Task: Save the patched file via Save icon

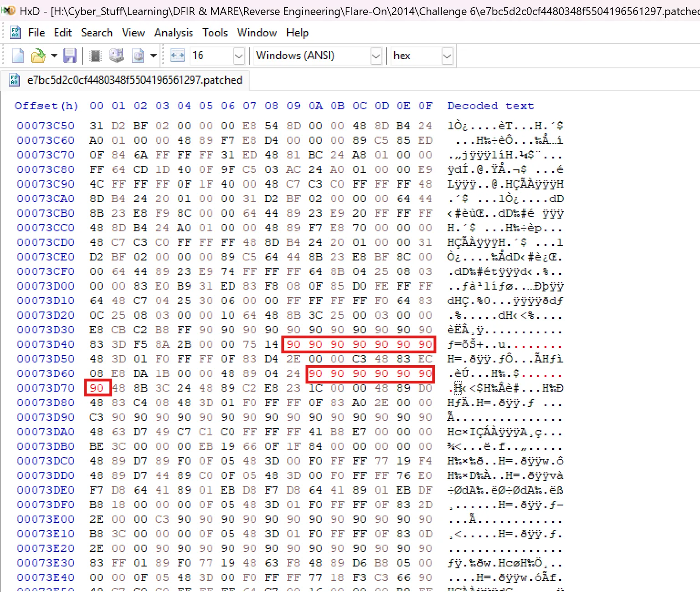Action: (70, 56)
